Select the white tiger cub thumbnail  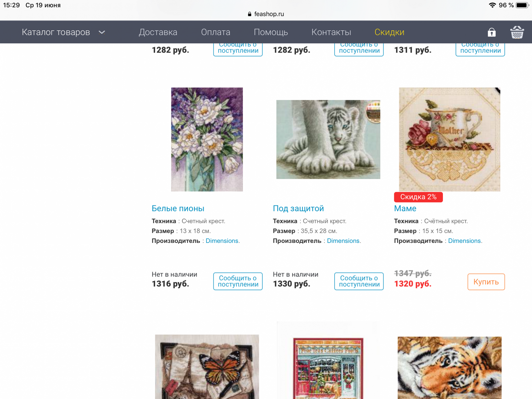[x=328, y=139]
